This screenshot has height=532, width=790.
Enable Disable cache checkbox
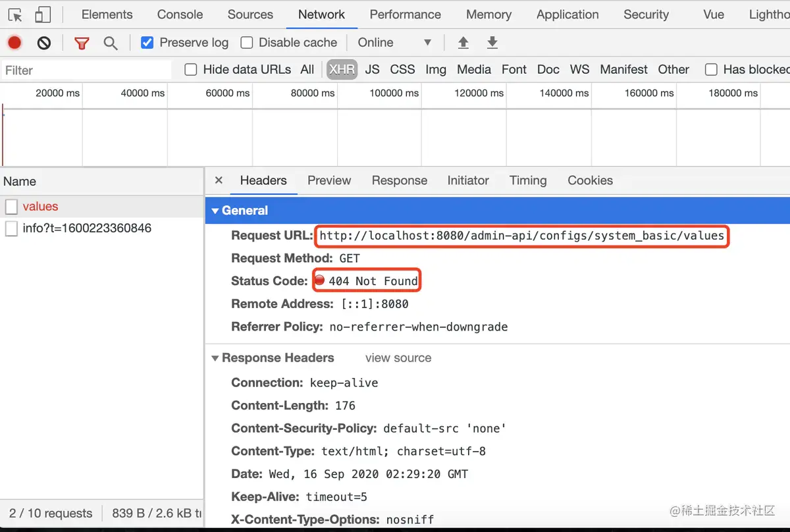click(x=247, y=43)
